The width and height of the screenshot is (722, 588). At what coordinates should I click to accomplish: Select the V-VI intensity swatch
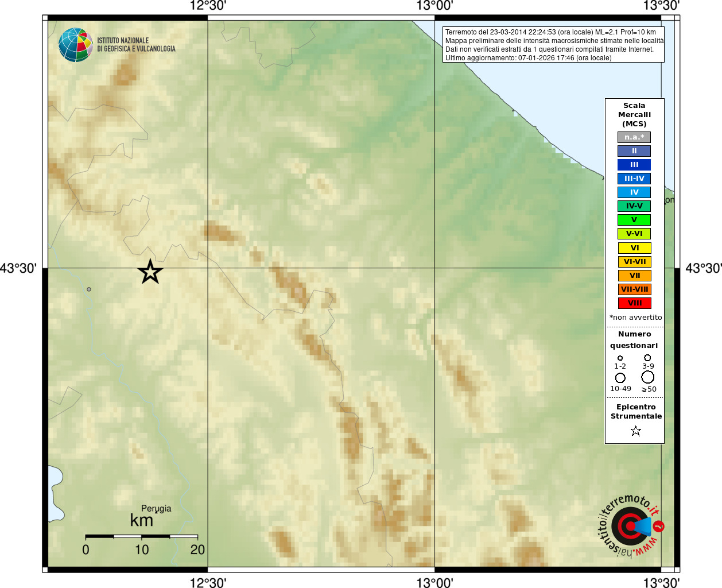pyautogui.click(x=634, y=234)
